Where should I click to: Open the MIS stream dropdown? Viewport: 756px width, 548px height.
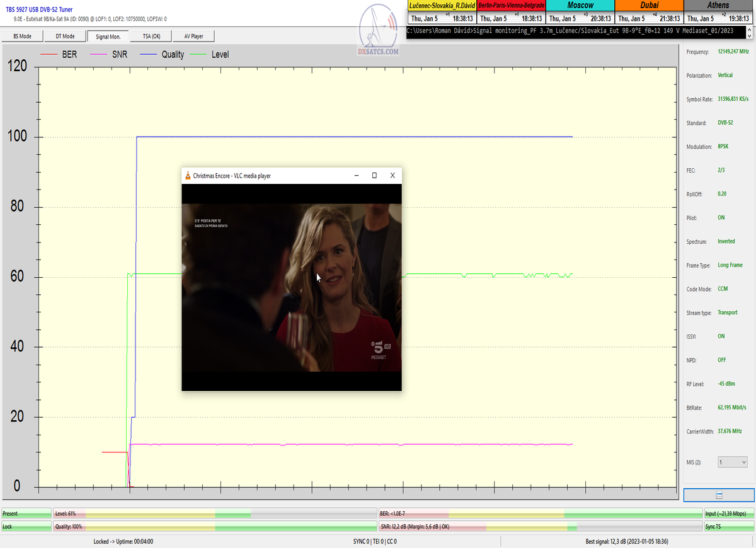click(x=732, y=462)
